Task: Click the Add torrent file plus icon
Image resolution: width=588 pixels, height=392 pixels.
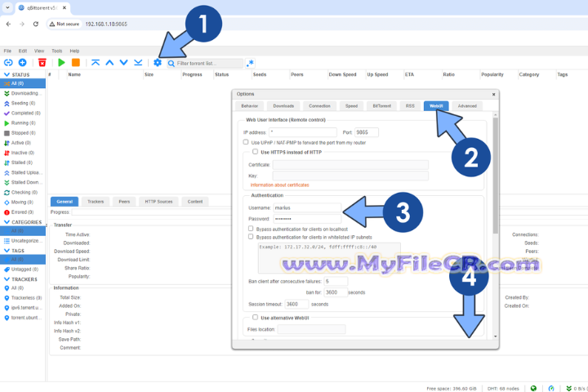Action: [22, 63]
